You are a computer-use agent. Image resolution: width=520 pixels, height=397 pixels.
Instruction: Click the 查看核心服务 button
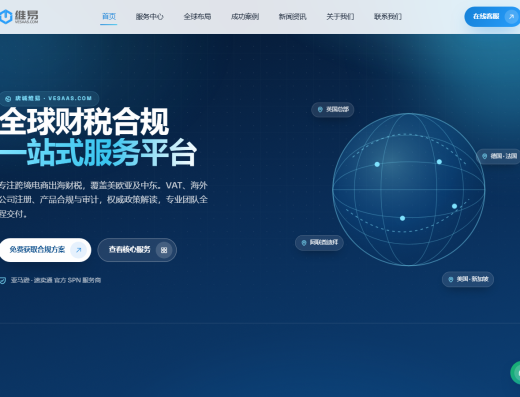pos(137,250)
